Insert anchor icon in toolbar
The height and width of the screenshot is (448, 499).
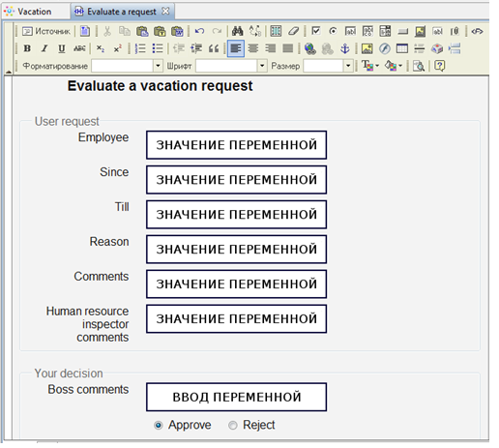point(345,48)
